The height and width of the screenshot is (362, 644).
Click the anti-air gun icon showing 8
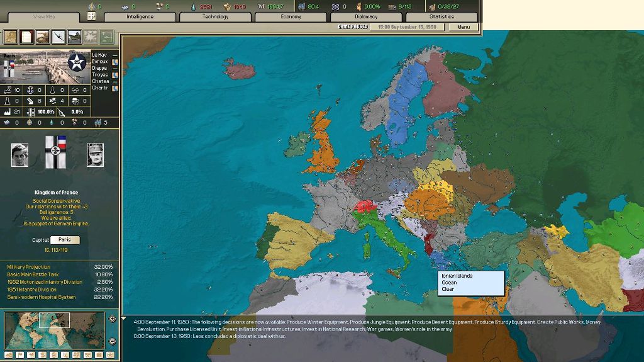click(x=30, y=101)
